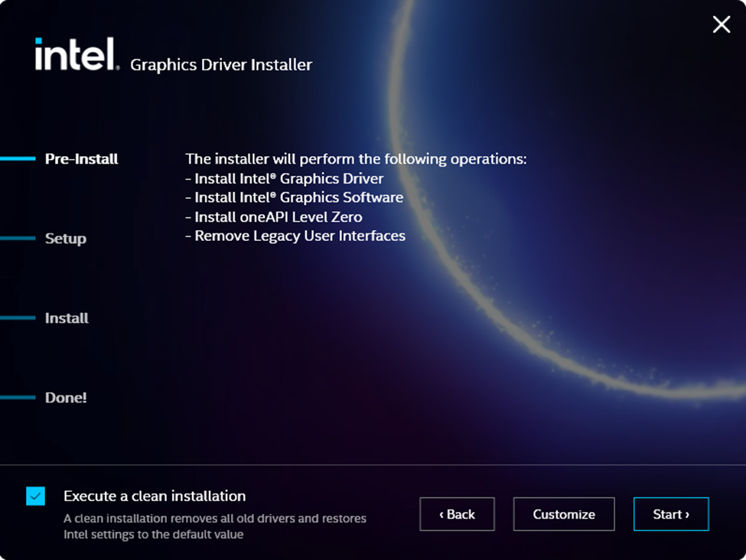This screenshot has width=746, height=560.
Task: Select the Pre-Install progress indicator bar
Action: click(19, 159)
